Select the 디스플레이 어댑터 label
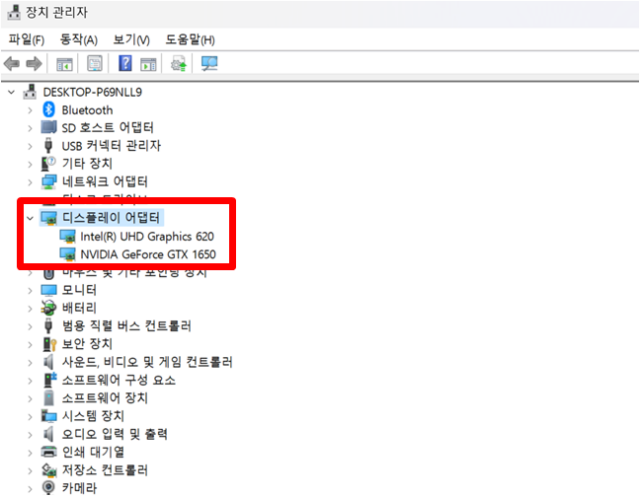The width and height of the screenshot is (640, 496). 111,218
